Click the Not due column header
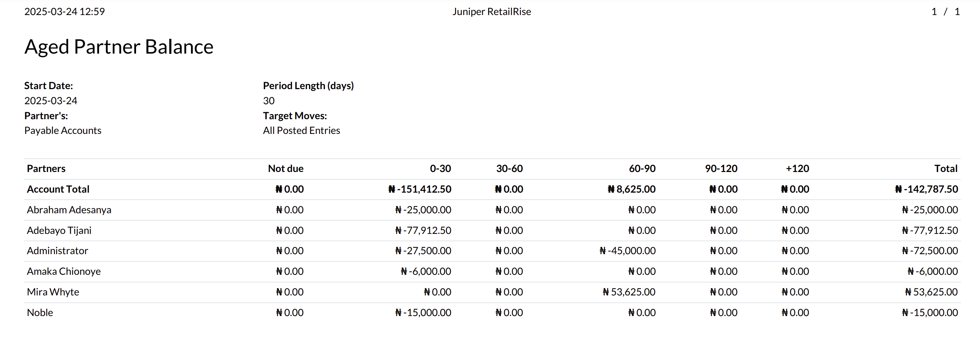 (x=285, y=169)
